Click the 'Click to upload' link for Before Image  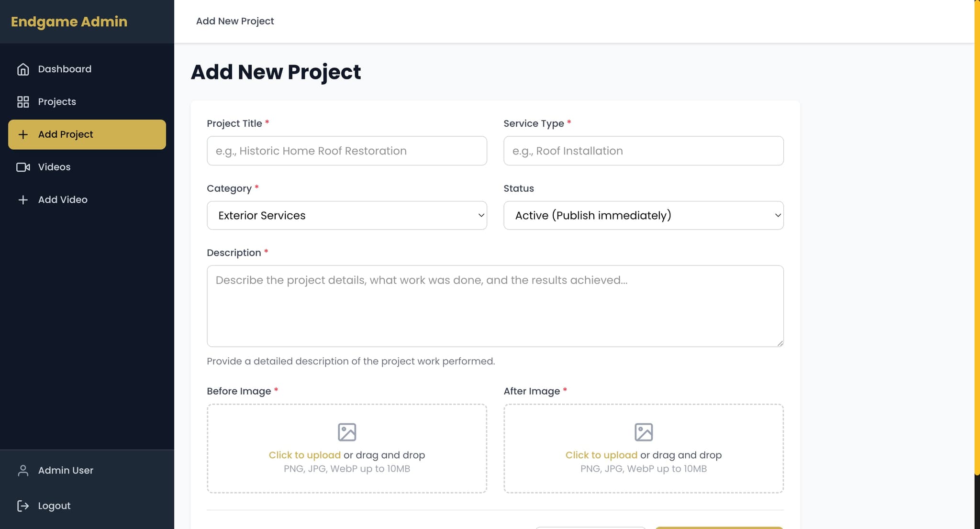304,455
